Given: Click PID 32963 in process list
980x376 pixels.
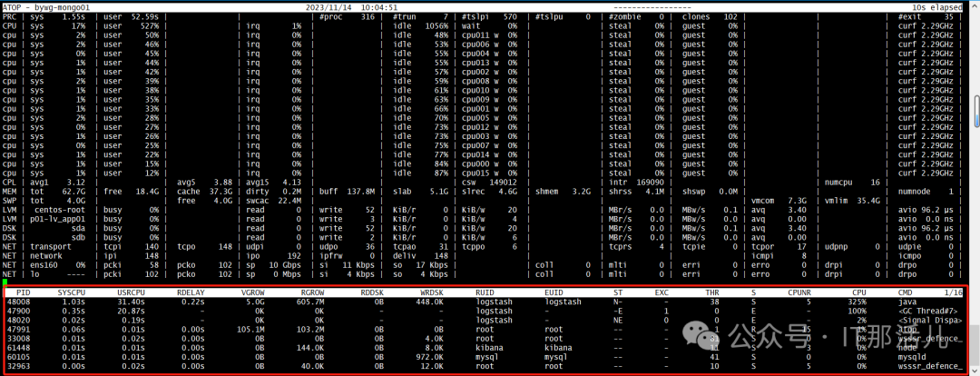Looking at the screenshot, I should (19, 367).
